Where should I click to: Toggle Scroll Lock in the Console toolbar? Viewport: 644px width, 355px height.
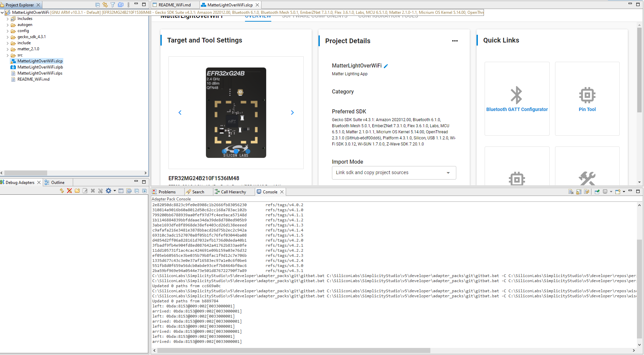[x=579, y=192]
